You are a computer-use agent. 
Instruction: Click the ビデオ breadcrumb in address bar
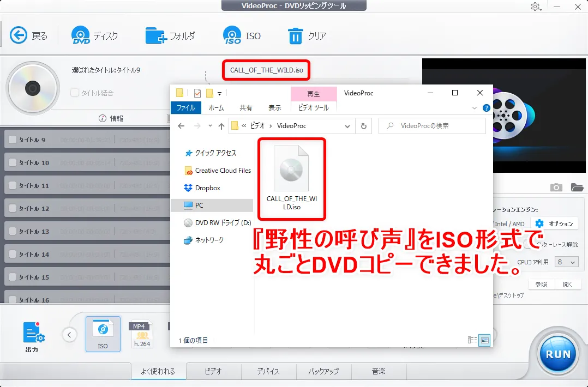point(257,126)
